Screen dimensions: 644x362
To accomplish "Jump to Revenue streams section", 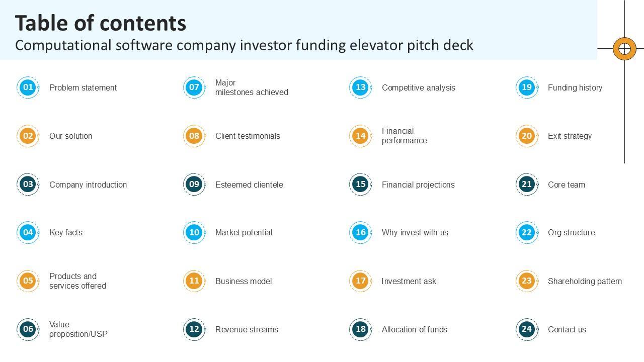I will [247, 329].
